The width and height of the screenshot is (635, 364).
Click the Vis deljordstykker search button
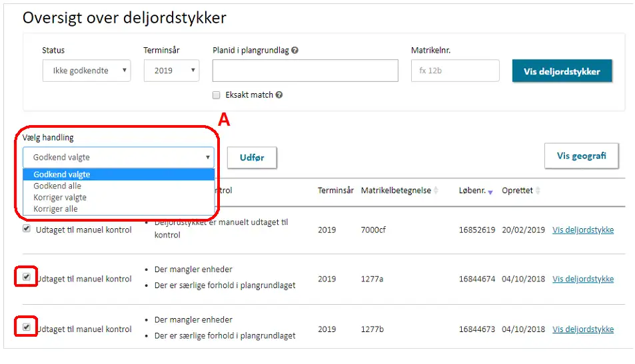tap(562, 71)
